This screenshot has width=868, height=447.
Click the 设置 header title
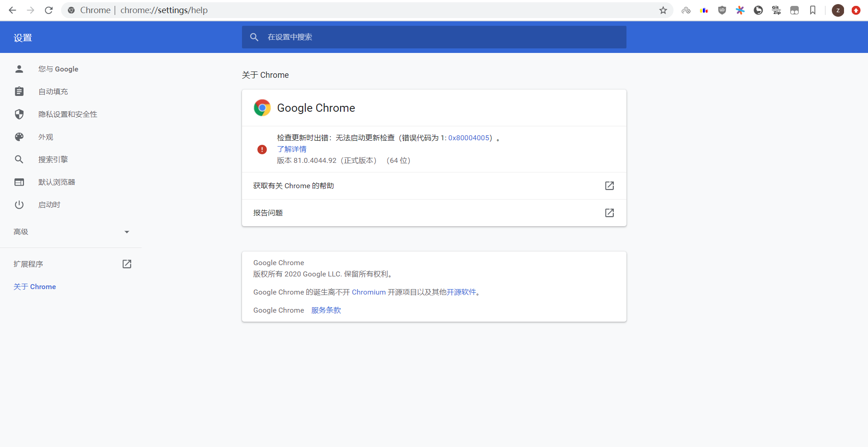click(23, 38)
